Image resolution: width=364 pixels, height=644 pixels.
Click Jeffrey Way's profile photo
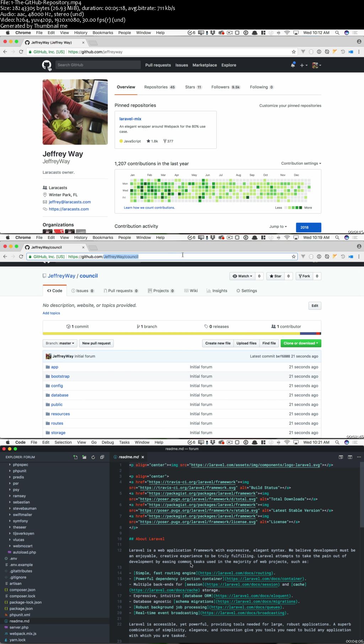tap(75, 112)
